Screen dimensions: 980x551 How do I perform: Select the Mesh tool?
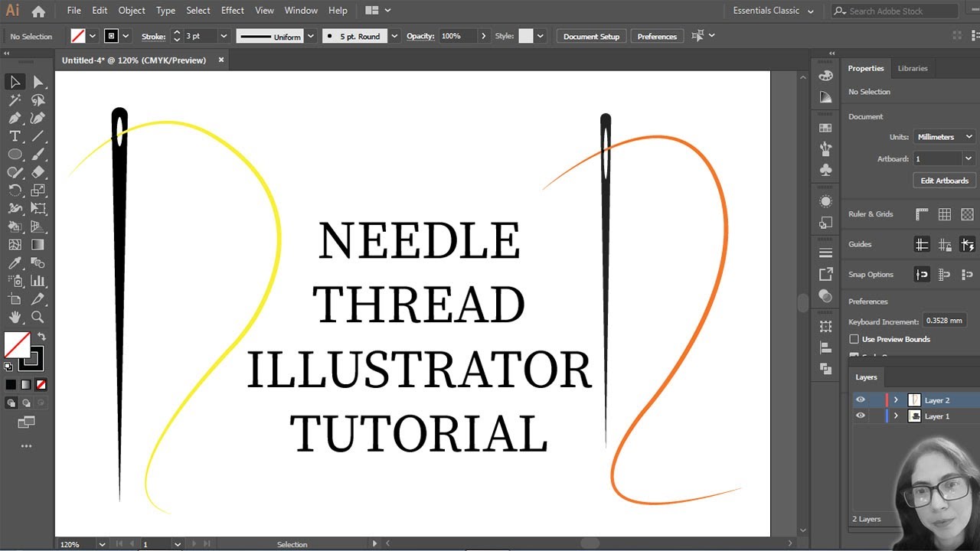pyautogui.click(x=15, y=245)
